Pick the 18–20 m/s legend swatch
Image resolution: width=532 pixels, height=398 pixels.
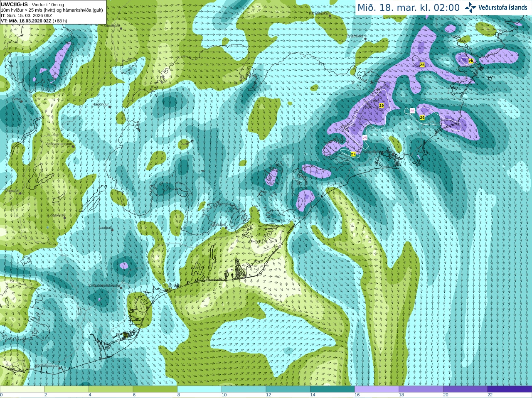click(x=421, y=389)
